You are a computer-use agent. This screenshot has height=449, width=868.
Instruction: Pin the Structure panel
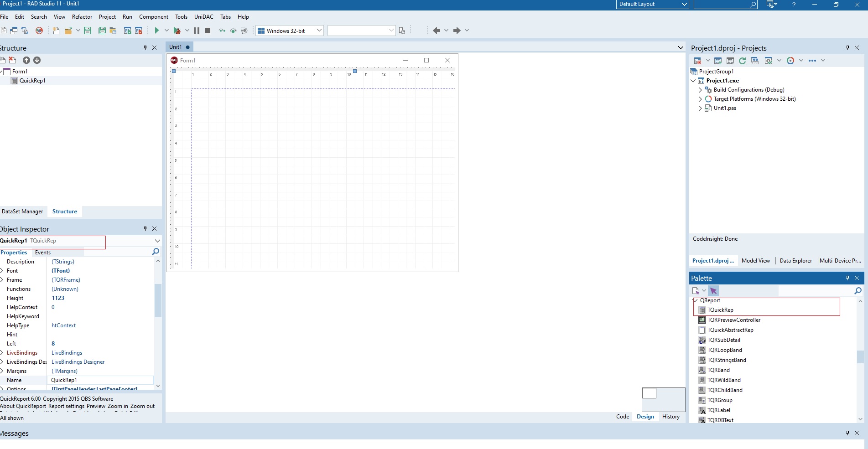(x=146, y=48)
